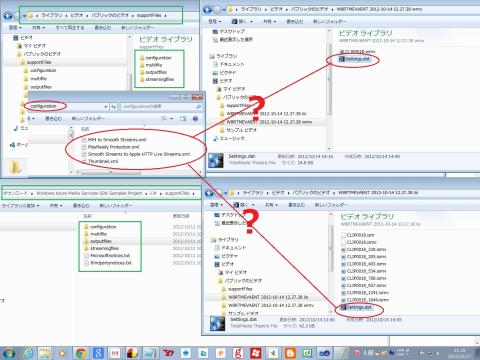Click 更新日時 column header in bottom-left window
This screenshot has height=360, width=480.
[x=181, y=216]
